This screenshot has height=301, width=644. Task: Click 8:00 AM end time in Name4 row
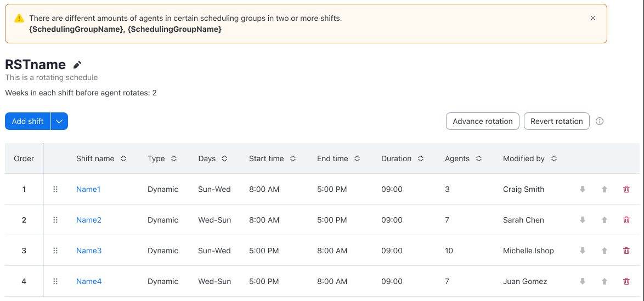332,281
